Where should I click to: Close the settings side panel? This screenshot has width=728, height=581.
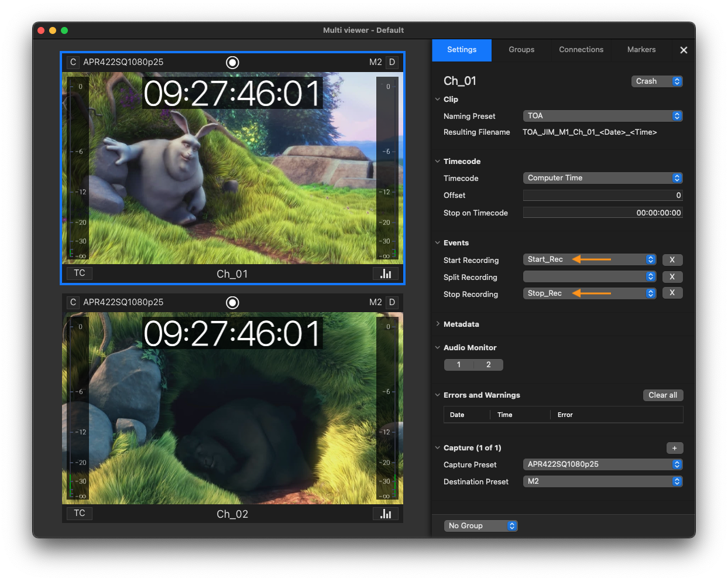(x=684, y=50)
